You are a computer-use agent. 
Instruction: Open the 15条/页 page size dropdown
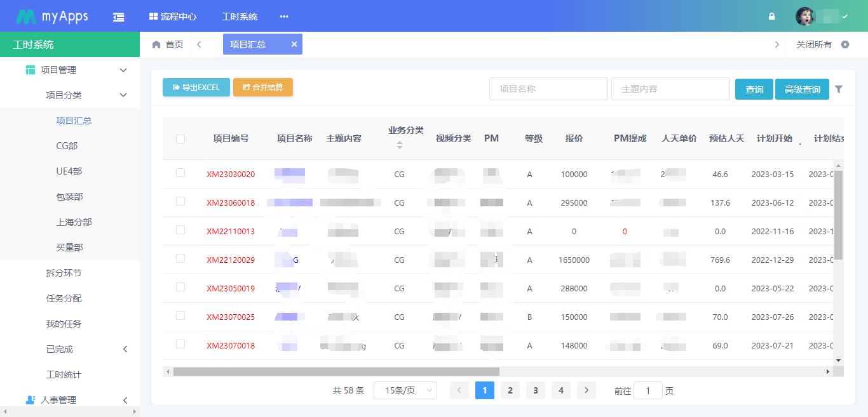pyautogui.click(x=405, y=390)
